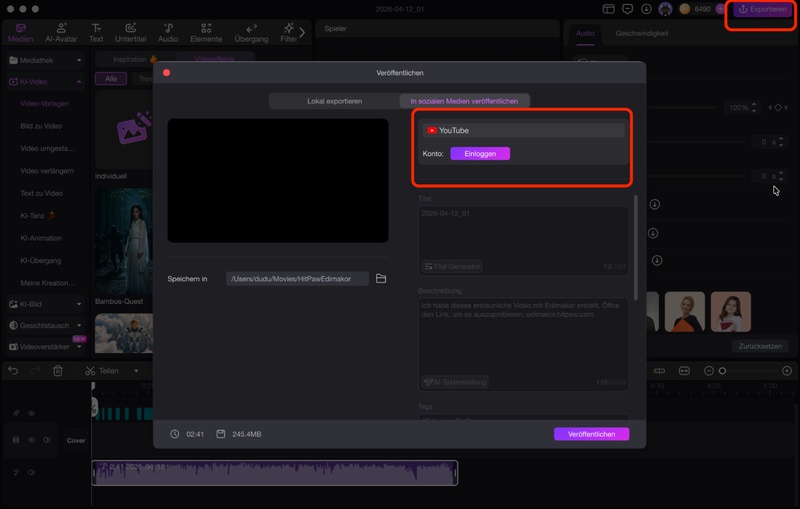
Task: Select Bild zu Video in the sidebar
Action: (41, 126)
